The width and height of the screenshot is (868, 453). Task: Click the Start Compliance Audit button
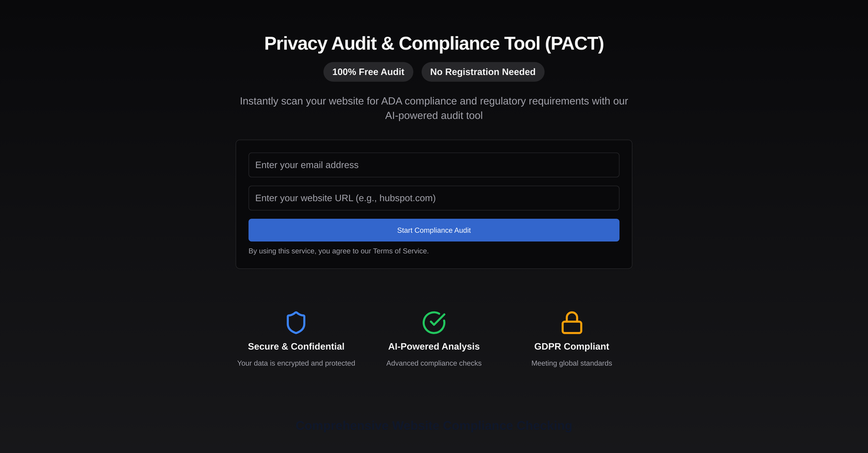point(434,230)
